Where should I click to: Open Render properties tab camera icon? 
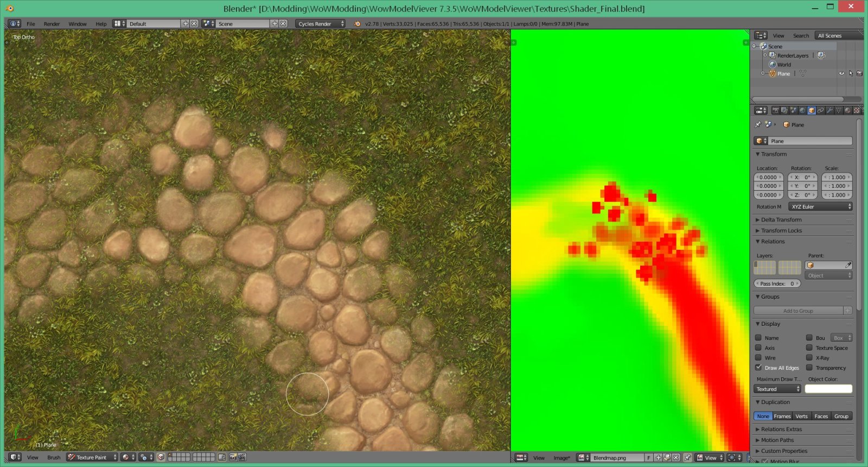point(776,110)
